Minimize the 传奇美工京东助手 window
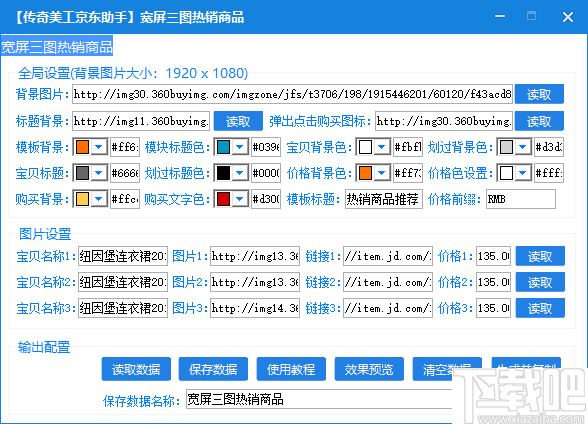Screen dimensions: 588x424 click(x=500, y=16)
